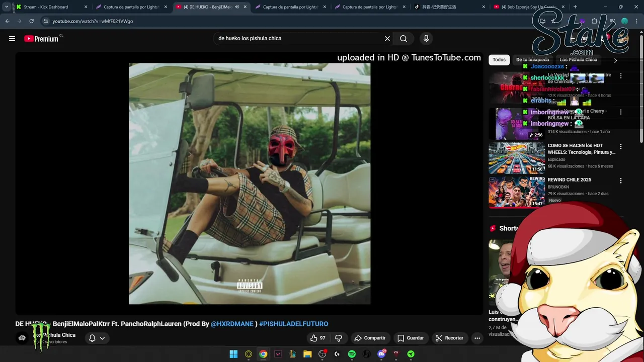Open options for REWIND CHILE 2025 video

click(x=621, y=180)
